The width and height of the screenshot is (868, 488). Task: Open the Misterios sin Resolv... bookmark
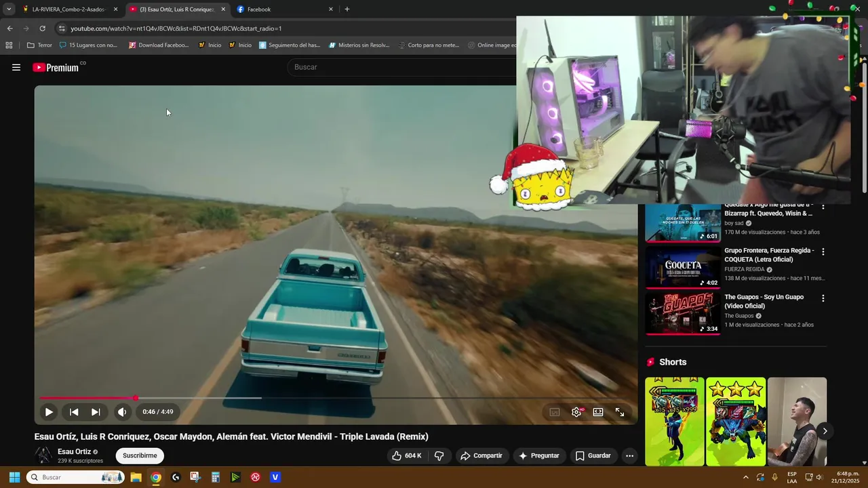pos(359,45)
